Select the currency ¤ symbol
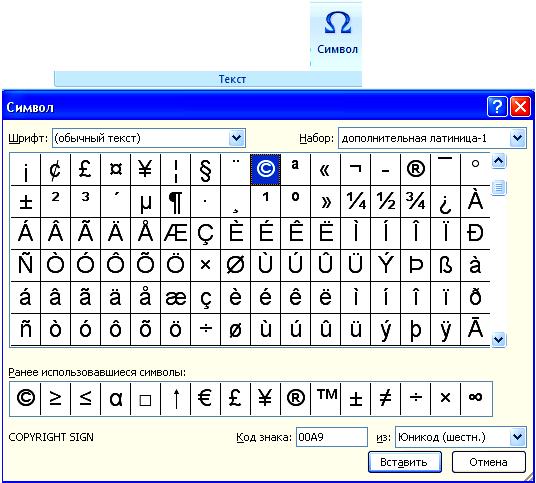Screen dimensions: 536x483 [116, 170]
